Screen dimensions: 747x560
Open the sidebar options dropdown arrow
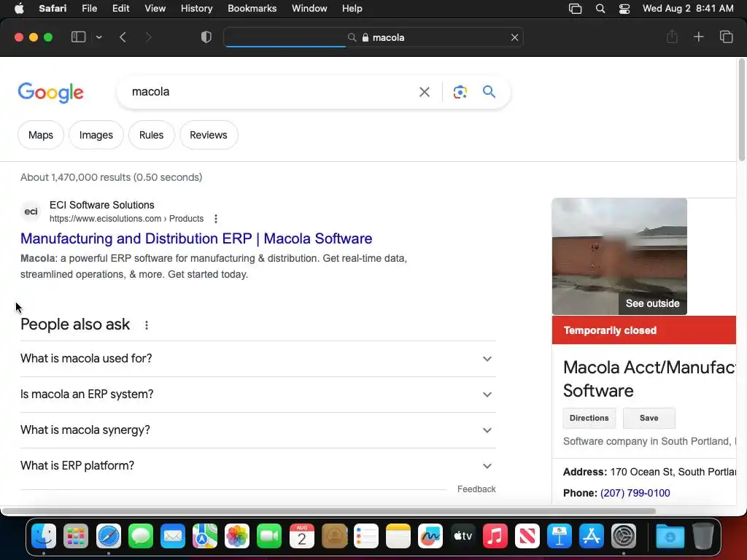pos(98,37)
